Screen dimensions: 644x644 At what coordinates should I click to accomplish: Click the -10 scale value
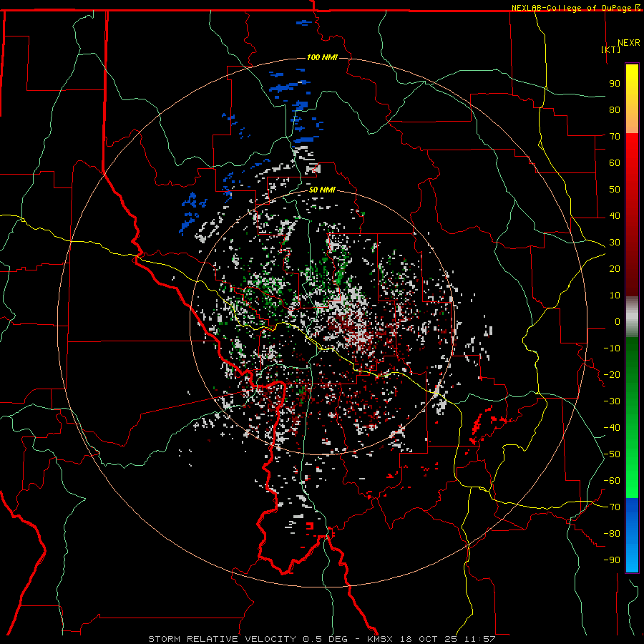click(612, 348)
